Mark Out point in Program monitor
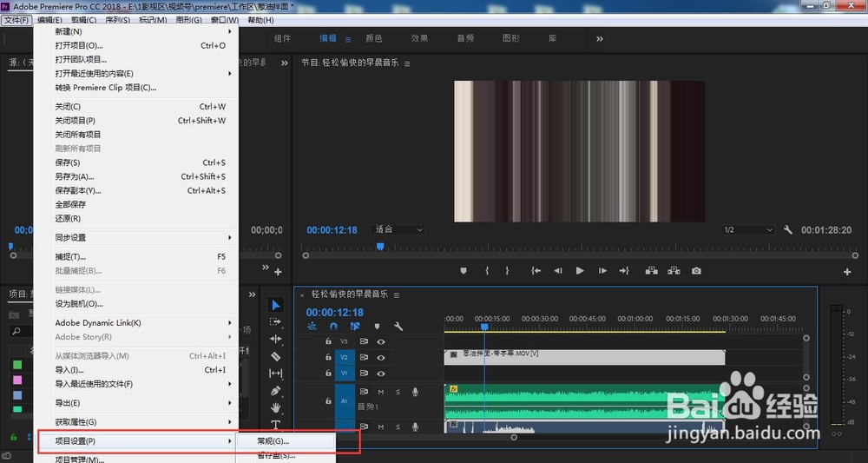The image size is (868, 463). tap(507, 271)
